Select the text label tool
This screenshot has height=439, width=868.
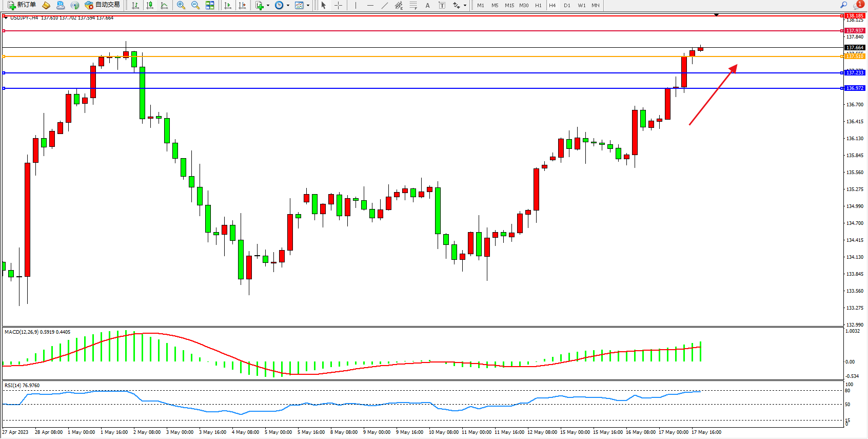(x=442, y=5)
